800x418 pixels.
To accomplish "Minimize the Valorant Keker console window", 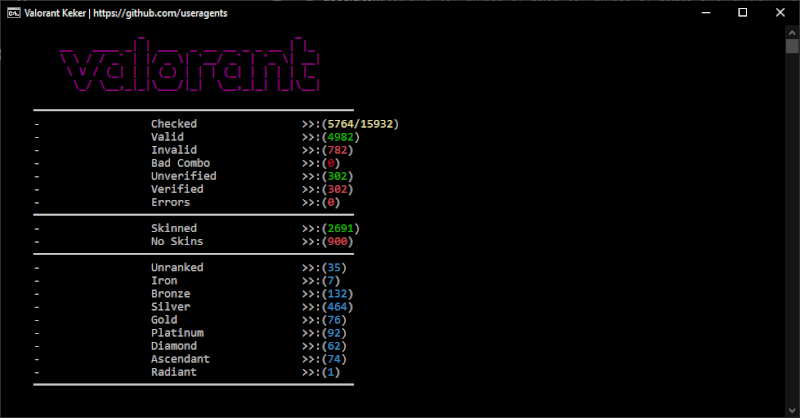I will (x=706, y=13).
